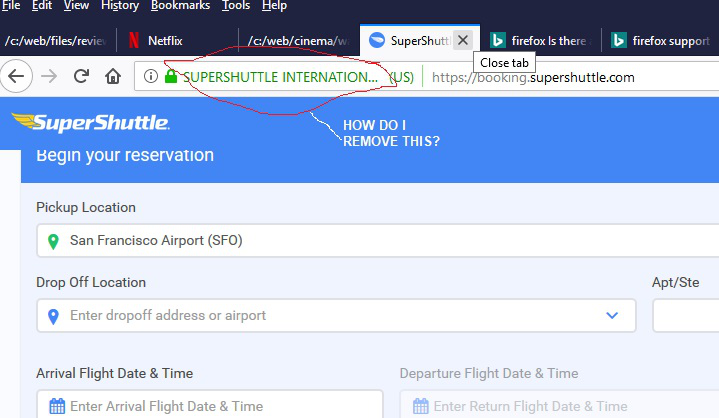
Task: Show site information via info icon
Action: 151,77
